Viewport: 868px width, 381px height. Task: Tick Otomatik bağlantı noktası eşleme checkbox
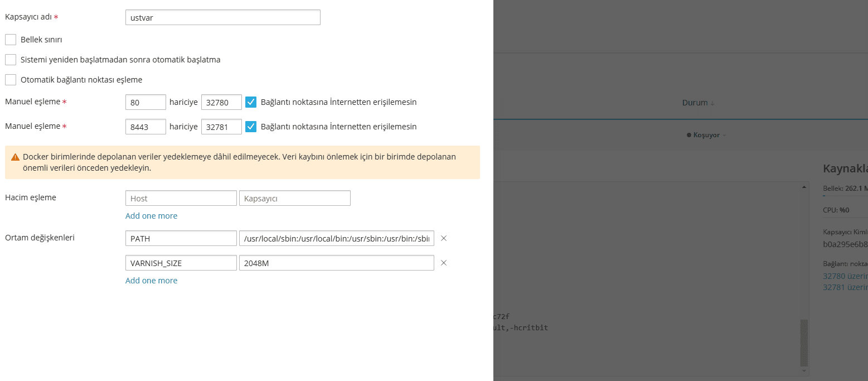click(x=11, y=80)
